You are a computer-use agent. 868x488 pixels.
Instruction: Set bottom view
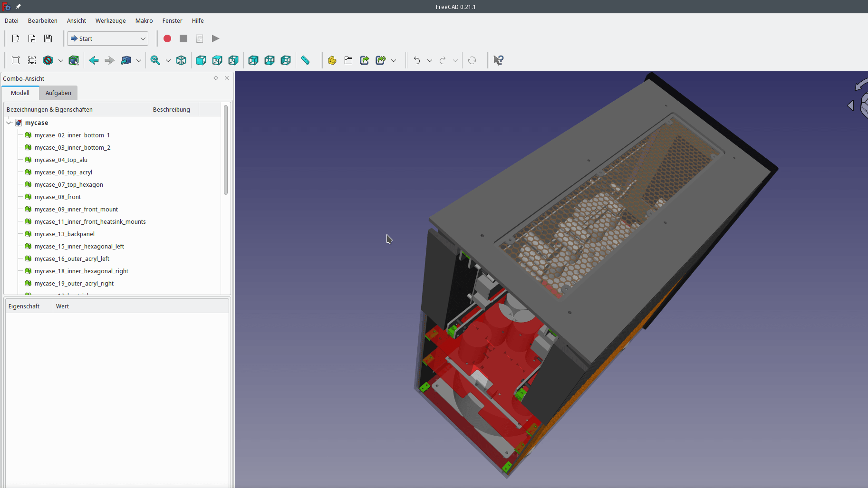pos(270,60)
